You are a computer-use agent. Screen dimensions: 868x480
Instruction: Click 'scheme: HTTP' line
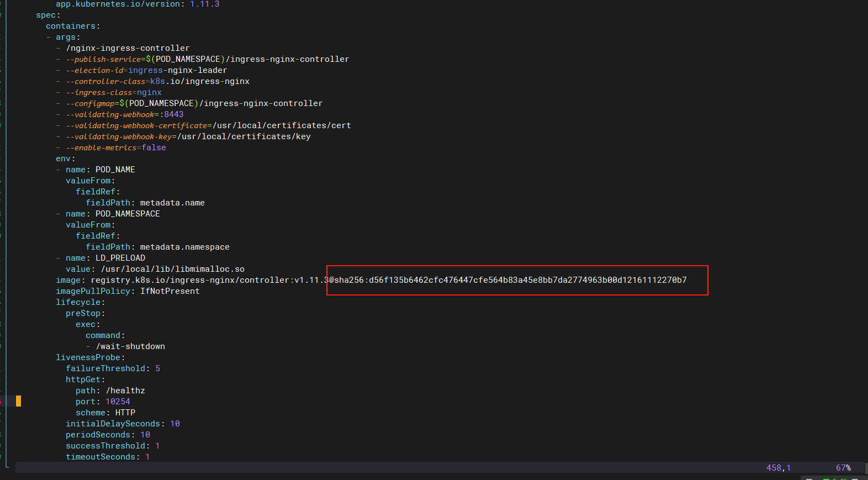[x=105, y=413]
